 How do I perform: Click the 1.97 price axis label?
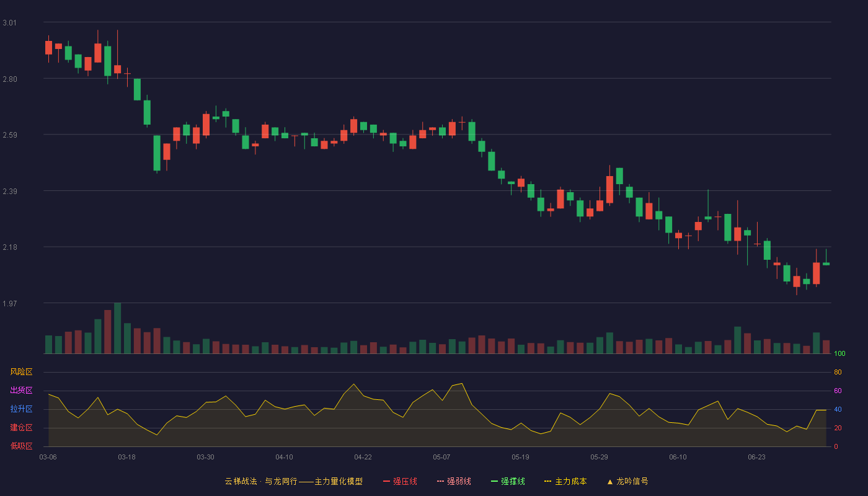[x=10, y=304]
